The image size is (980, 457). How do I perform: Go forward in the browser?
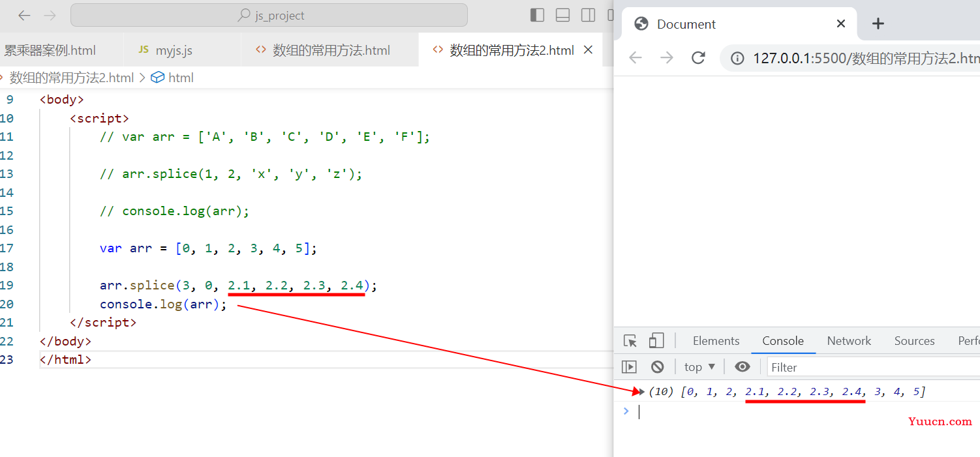point(667,57)
